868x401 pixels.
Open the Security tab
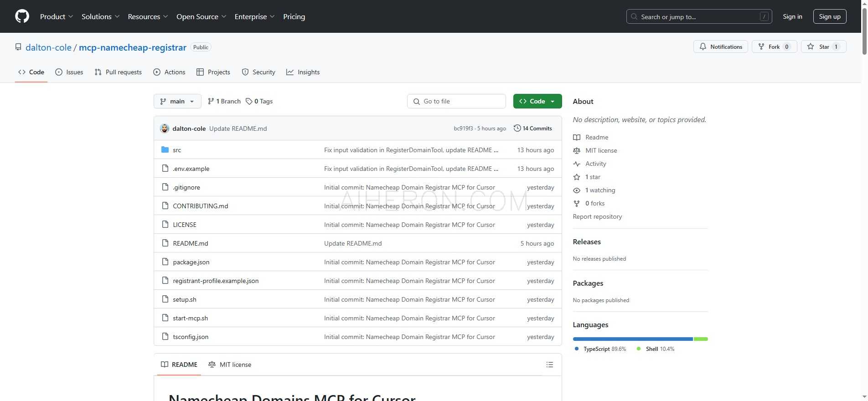tap(258, 72)
